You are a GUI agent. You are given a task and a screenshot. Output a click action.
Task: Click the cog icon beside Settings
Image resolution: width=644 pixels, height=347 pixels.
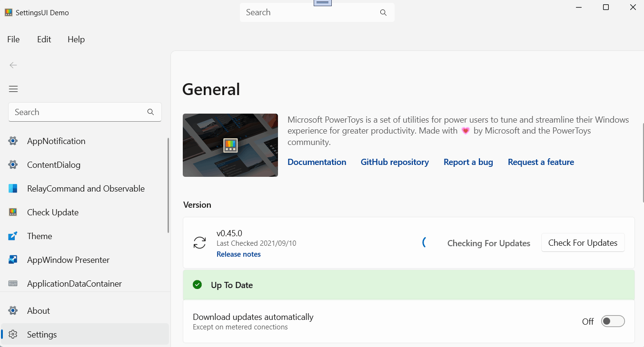(13, 335)
